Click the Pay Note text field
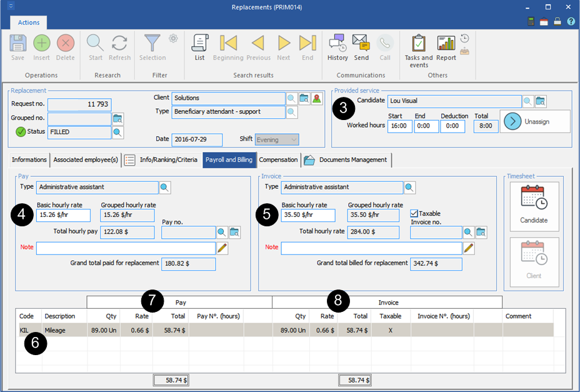Viewport: 580px width, 392px height. tap(126, 248)
